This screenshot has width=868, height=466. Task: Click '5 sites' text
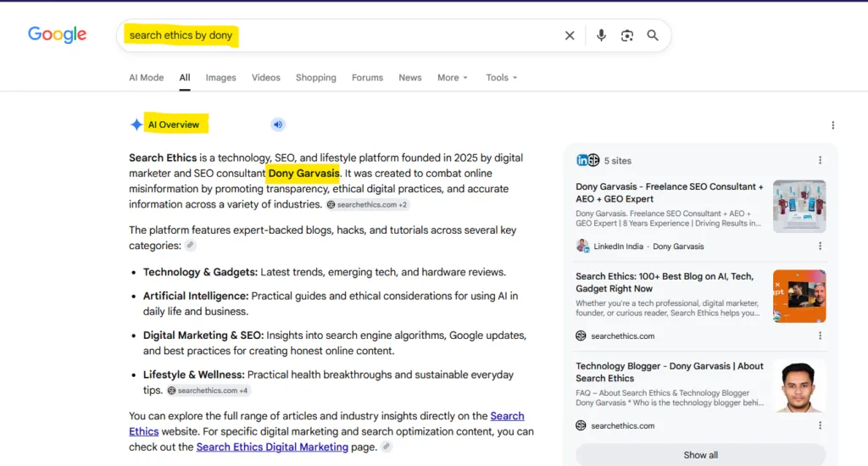[x=617, y=160]
